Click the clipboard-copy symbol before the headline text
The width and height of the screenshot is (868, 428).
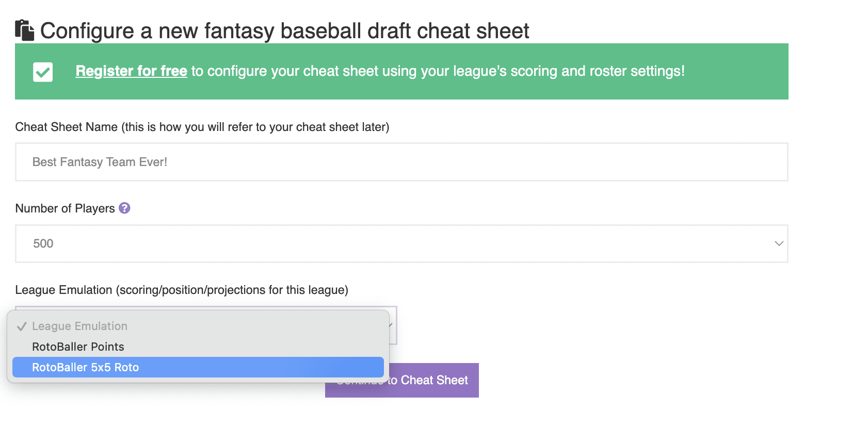tap(25, 30)
